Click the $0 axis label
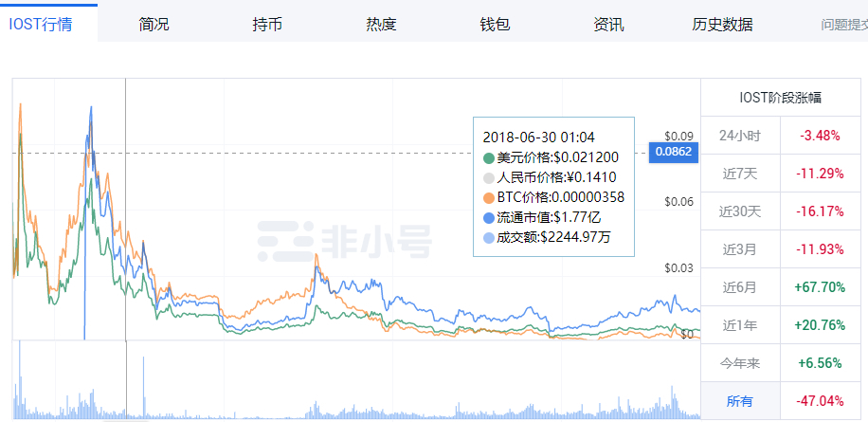Screen dimensions: 868x422 click(686, 335)
